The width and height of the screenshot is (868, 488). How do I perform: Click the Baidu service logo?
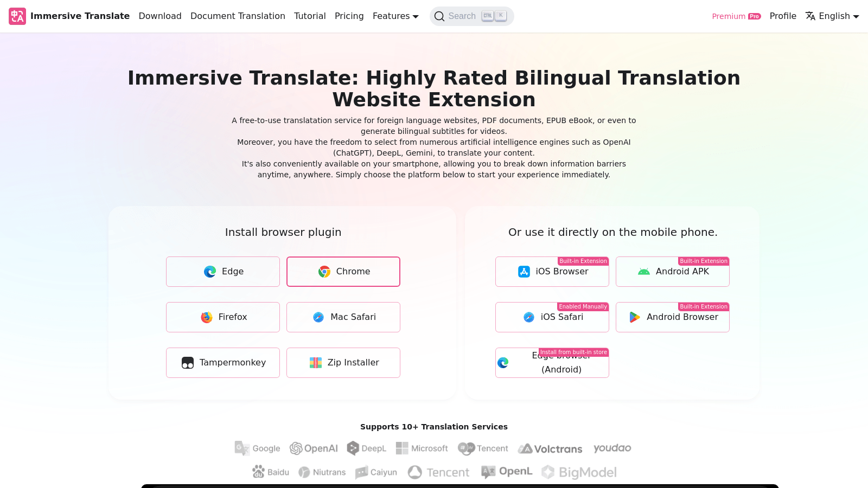point(271,472)
